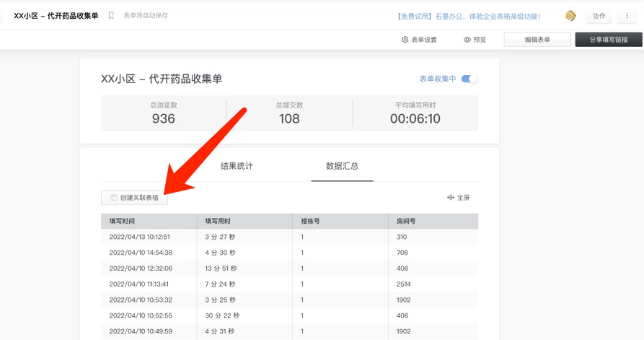Switch to the 结果统计 tab
Screen dimensions: 644x340
tap(237, 166)
